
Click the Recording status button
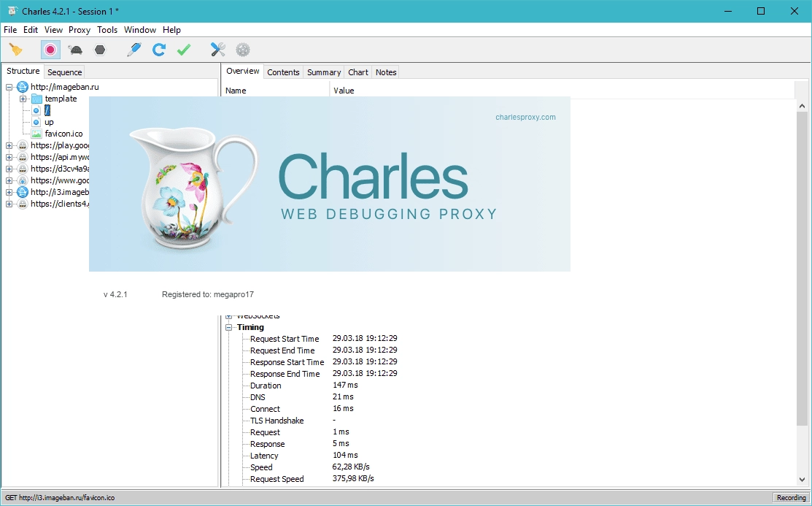tap(792, 497)
